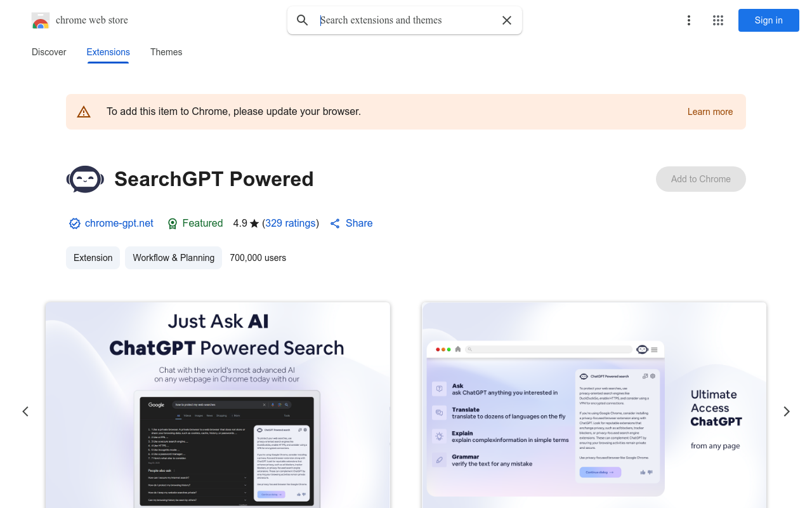Click the warning triangle in the banner
The height and width of the screenshot is (508, 812).
point(84,111)
